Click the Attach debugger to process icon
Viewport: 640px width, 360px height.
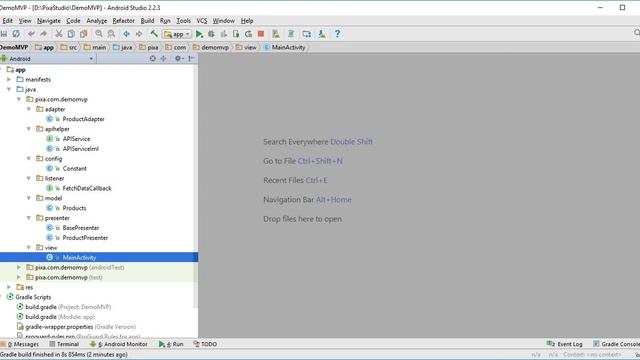236,34
